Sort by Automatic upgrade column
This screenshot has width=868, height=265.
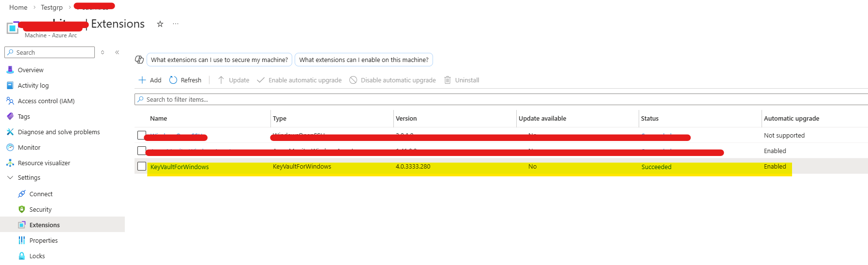pyautogui.click(x=792, y=118)
